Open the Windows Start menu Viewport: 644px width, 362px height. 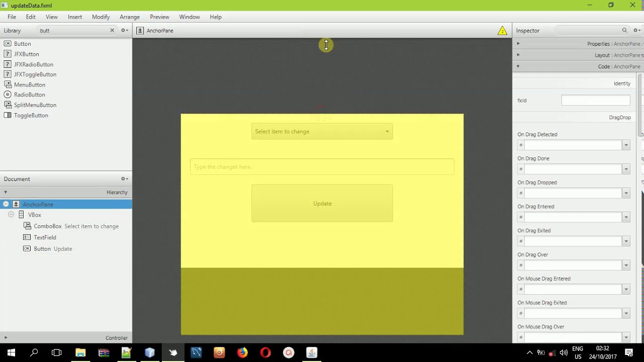click(11, 352)
